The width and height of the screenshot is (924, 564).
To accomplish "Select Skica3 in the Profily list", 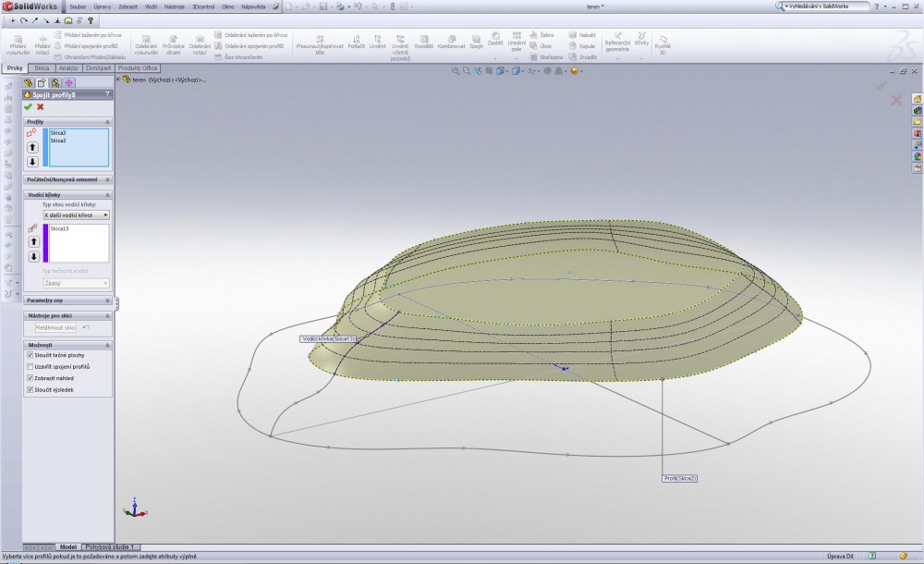I will click(x=57, y=133).
